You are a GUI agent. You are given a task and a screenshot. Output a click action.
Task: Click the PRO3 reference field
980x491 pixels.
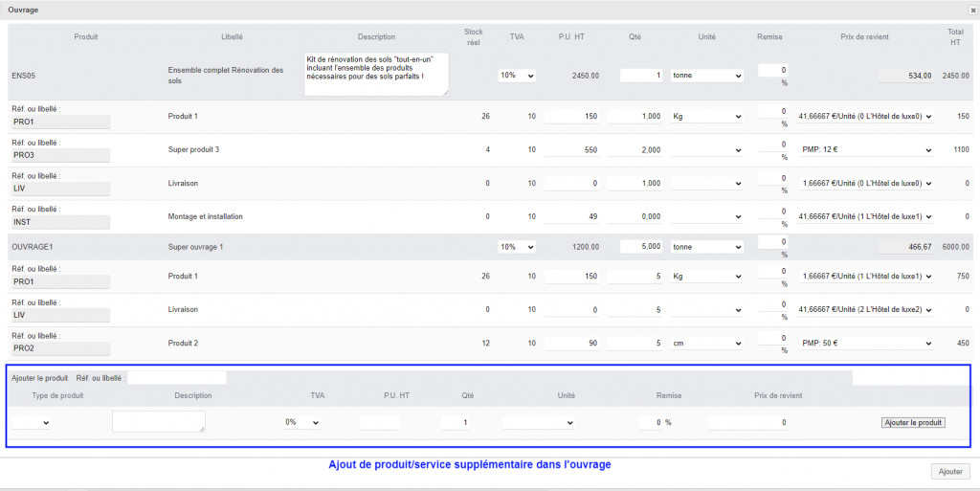60,155
